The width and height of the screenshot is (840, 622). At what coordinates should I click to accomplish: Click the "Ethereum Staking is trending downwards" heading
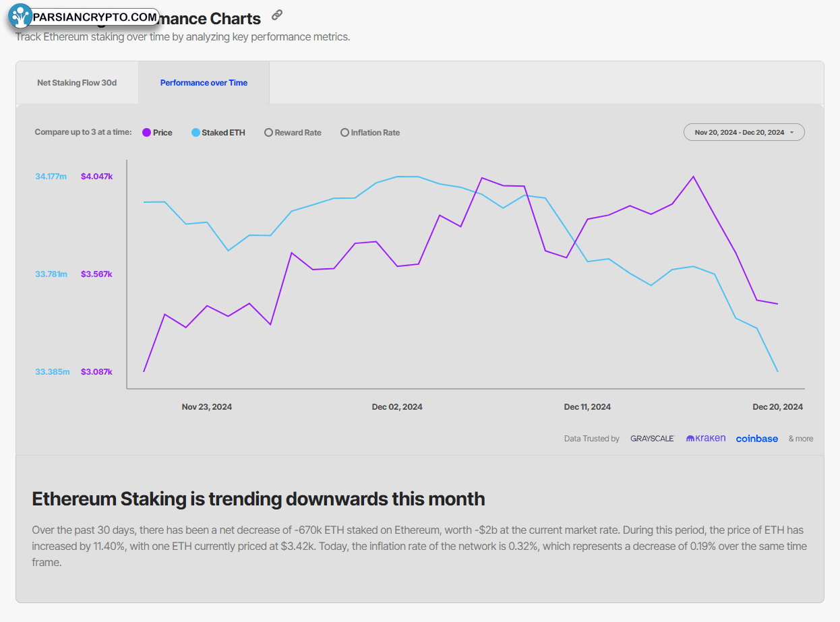point(258,499)
